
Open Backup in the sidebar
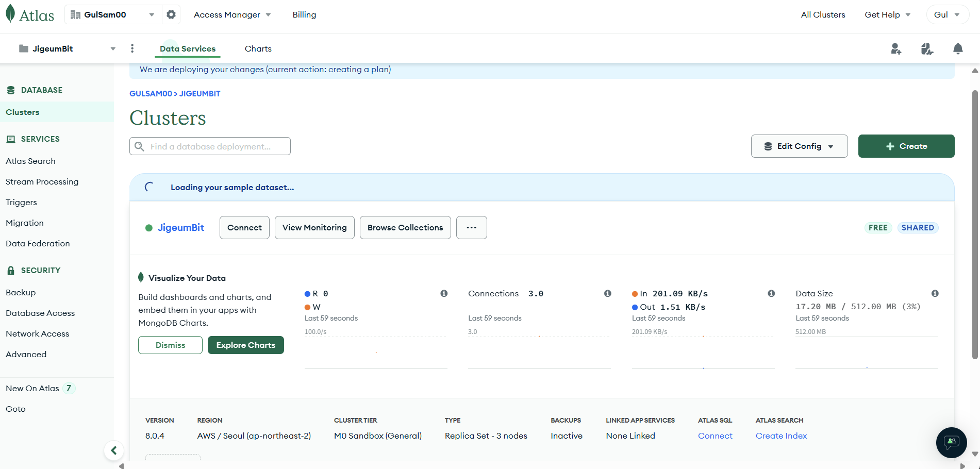[x=21, y=292]
